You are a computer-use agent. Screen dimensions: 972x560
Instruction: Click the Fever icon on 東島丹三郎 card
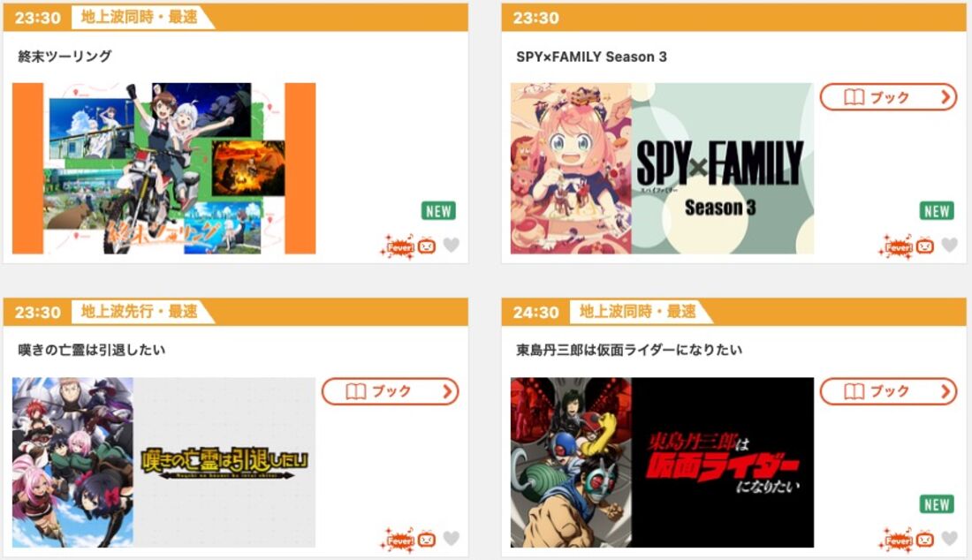(896, 541)
